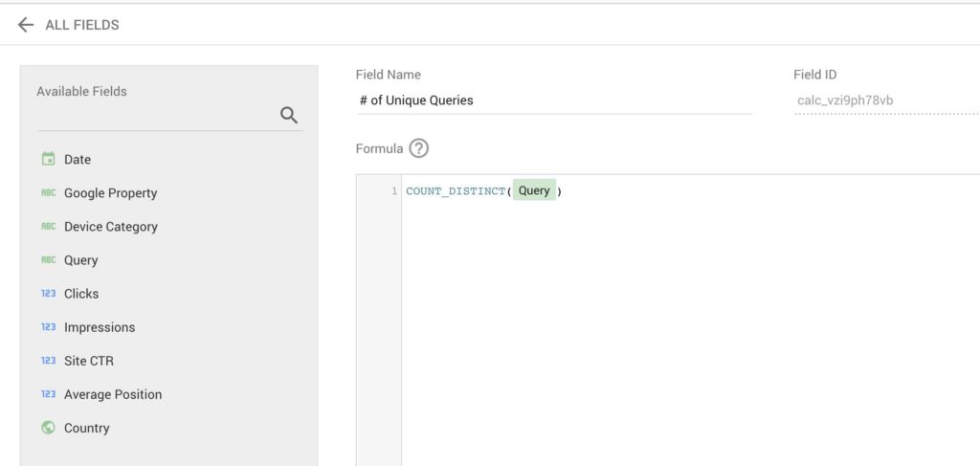Click the Formula help question mark

(x=418, y=148)
